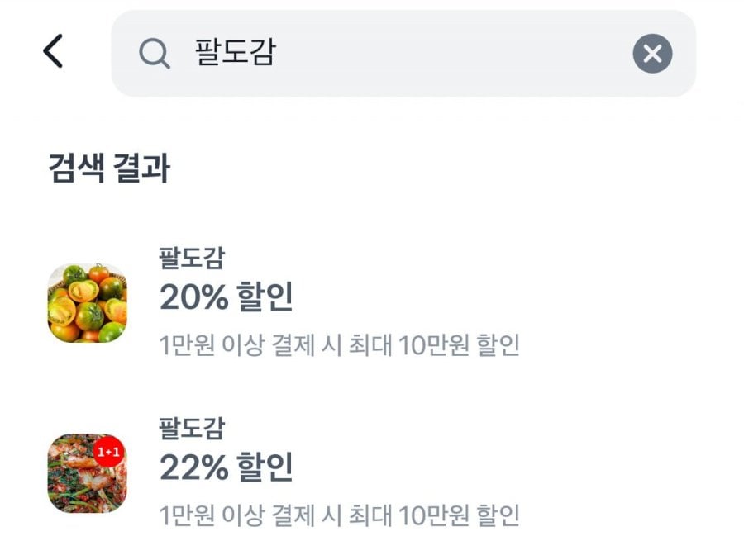Image resolution: width=744 pixels, height=560 pixels.
Task: Select the 검색 결과 heading
Action: point(109,168)
